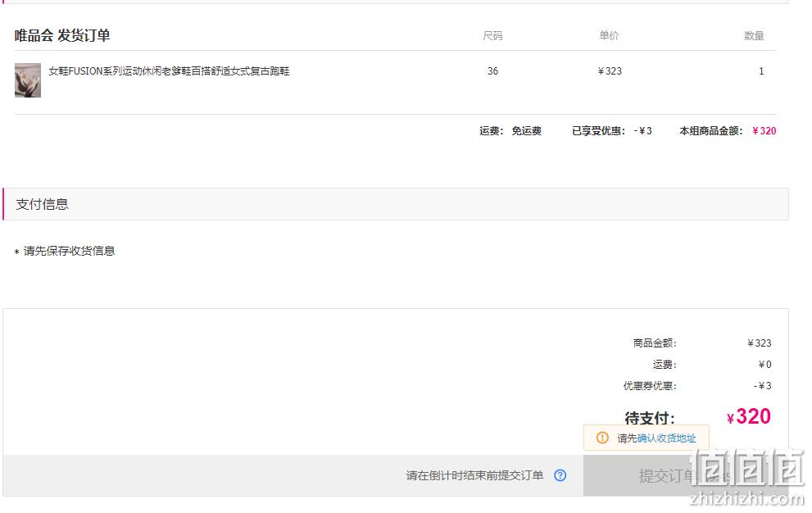Click the 尺码 column header
The image size is (812, 513).
coord(492,36)
